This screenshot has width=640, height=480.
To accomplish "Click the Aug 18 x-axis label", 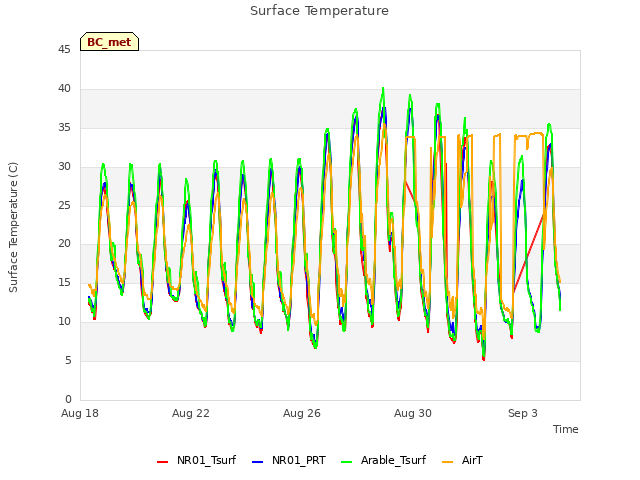I will 80,413.
